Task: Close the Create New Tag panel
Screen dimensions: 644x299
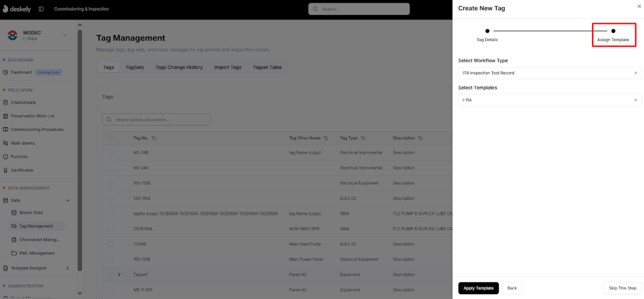Action: tap(639, 6)
